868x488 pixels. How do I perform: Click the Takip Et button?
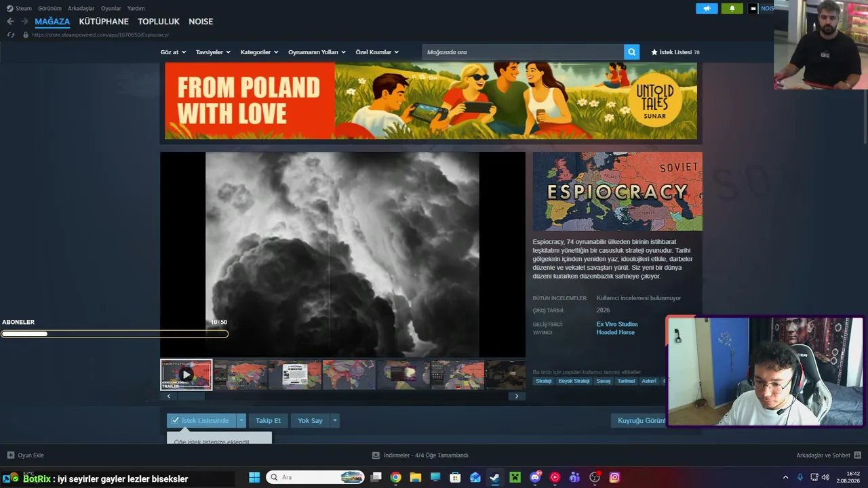click(x=268, y=420)
